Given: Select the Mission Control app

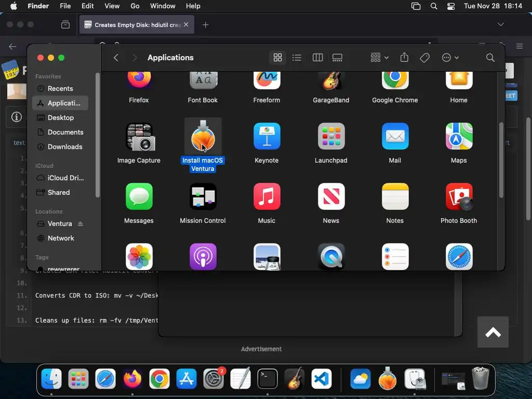Looking at the screenshot, I should (203, 196).
